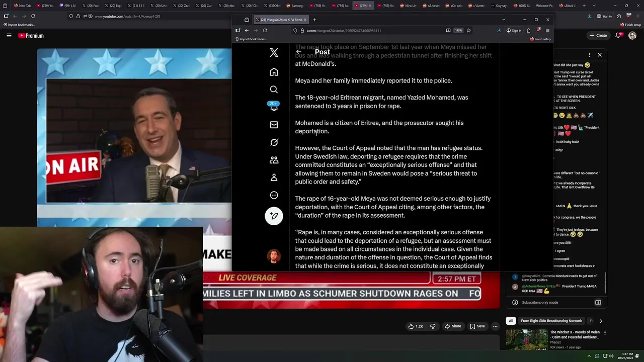The height and width of the screenshot is (362, 644).
Task: Open Windows notification center icon
Action: tap(637, 356)
